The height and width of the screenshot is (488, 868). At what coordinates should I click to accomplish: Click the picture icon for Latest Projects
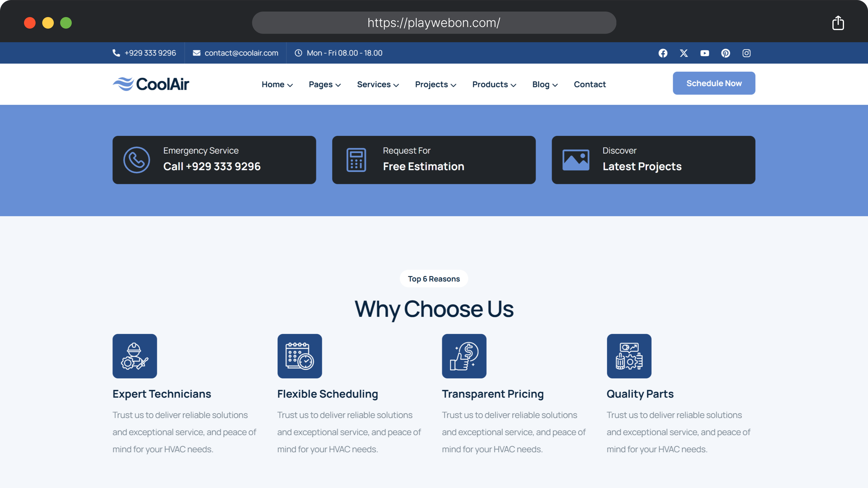(x=576, y=160)
